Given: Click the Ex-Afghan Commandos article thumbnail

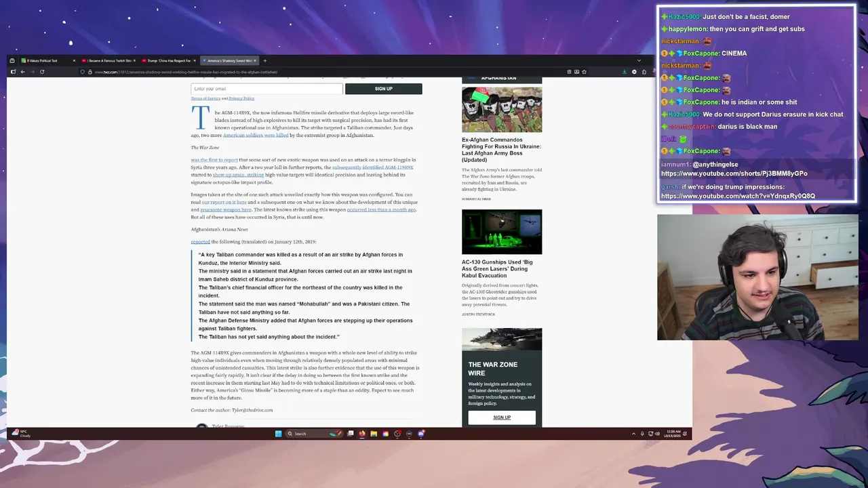Looking at the screenshot, I should [502, 109].
